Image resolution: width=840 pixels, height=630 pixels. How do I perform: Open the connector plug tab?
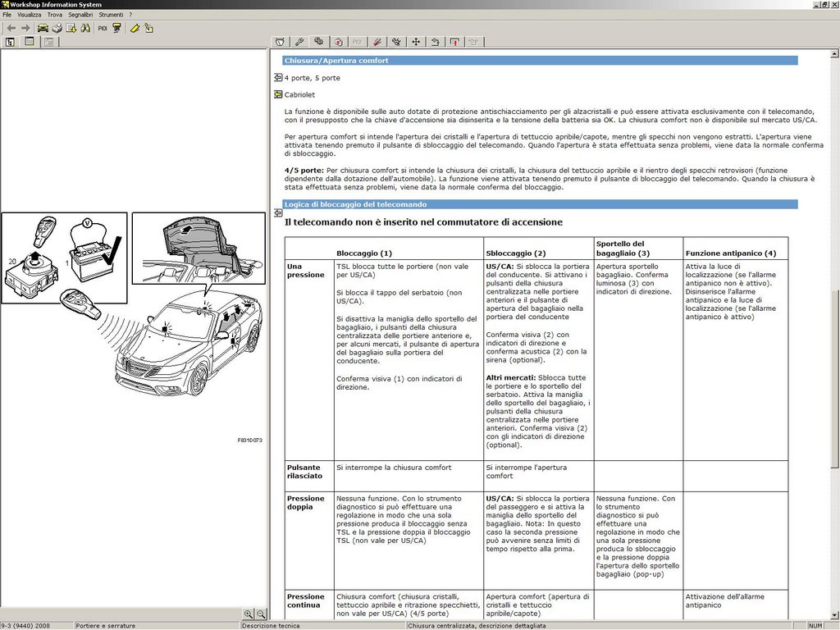[396, 42]
